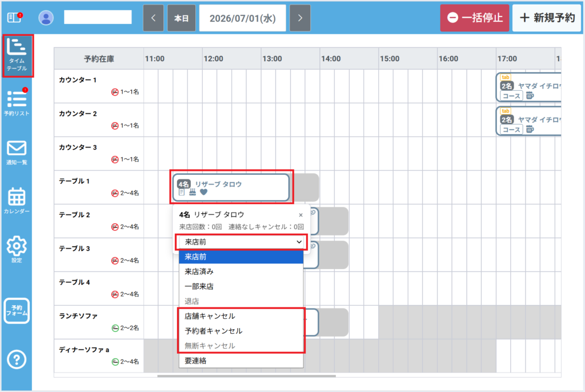
Task: Click the user profile avatar icon
Action: [46, 18]
